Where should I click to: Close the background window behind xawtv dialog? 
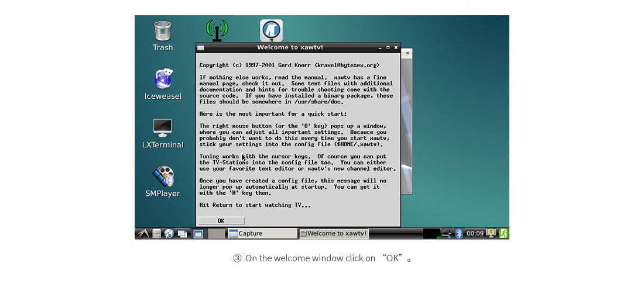[x=407, y=53]
